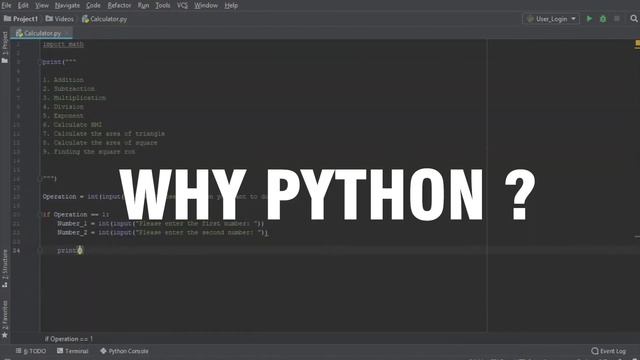
Task: Open the User_Login run configuration dropdown
Action: pos(551,19)
